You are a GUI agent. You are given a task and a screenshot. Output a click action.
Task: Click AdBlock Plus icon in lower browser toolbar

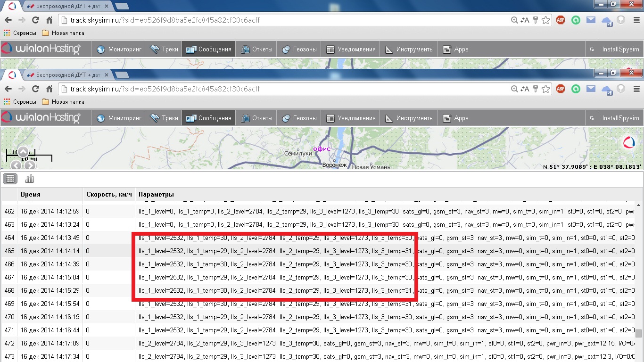pyautogui.click(x=561, y=89)
